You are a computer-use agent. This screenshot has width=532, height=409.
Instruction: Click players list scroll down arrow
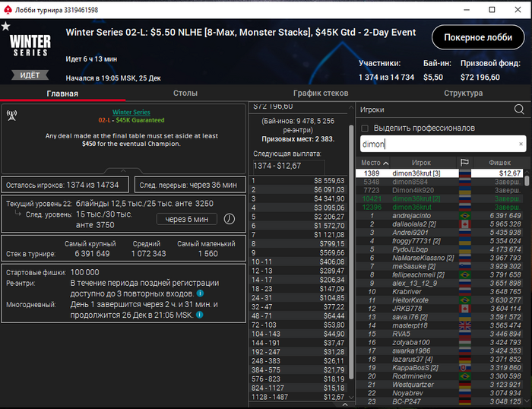[x=527, y=401]
